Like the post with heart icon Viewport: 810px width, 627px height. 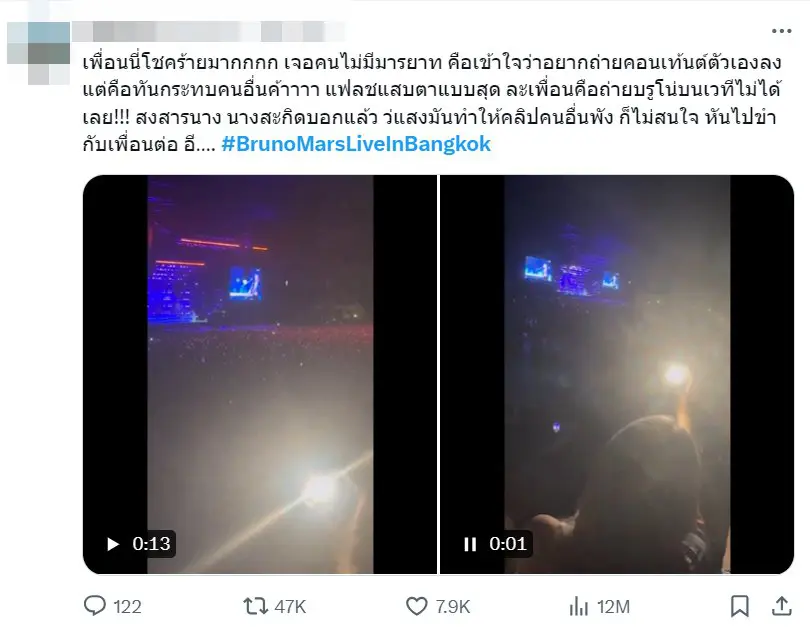416,606
